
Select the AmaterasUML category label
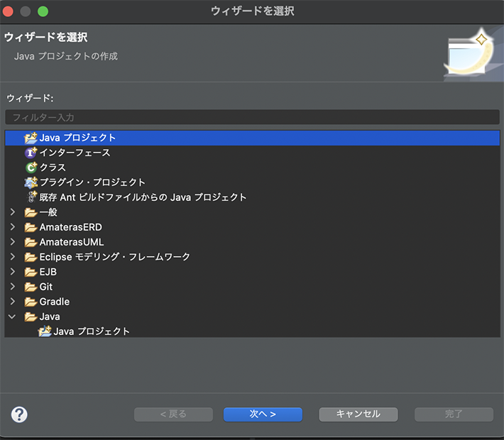[72, 242]
